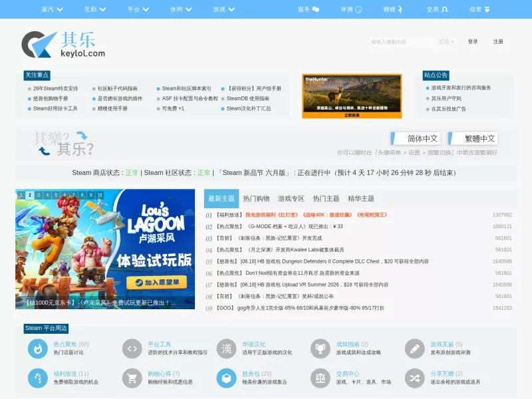
Task: Click the 其乐 keylol.com logo
Action: pyautogui.click(x=63, y=45)
